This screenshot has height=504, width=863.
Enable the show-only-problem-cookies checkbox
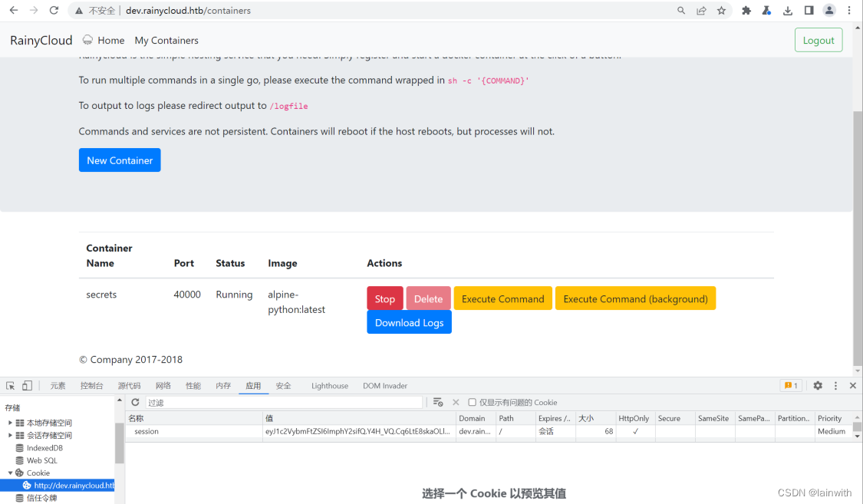point(473,402)
